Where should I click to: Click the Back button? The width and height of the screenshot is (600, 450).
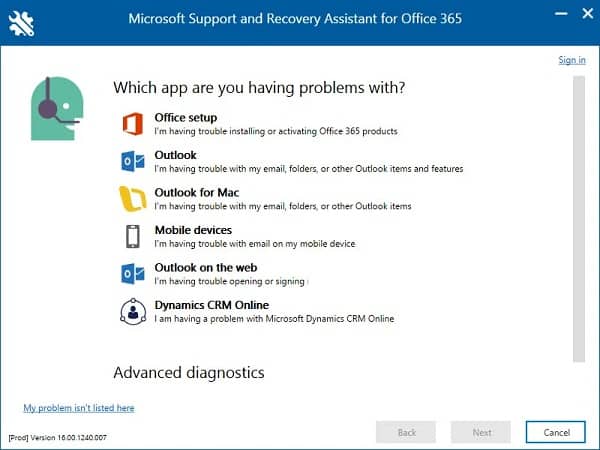(406, 432)
